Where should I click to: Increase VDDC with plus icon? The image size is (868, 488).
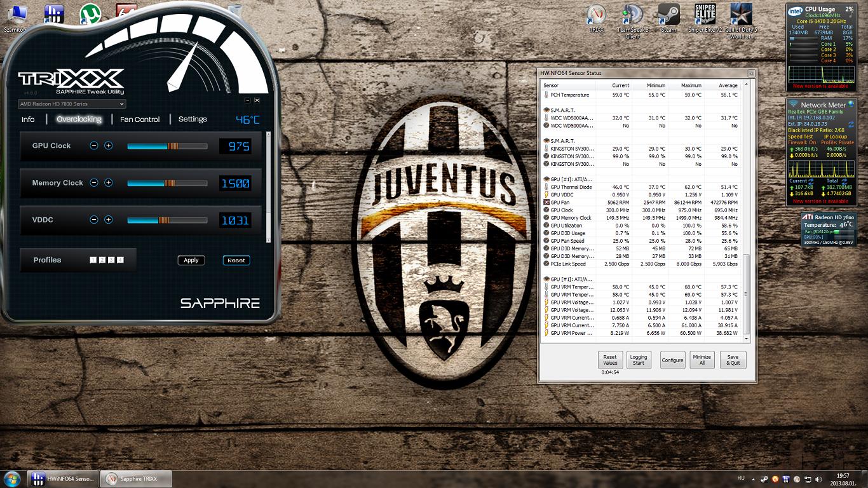click(x=109, y=220)
